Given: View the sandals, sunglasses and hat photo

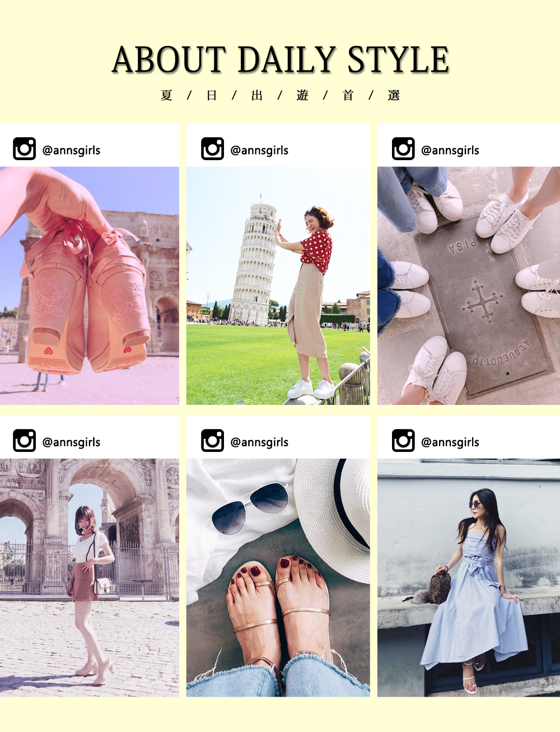Looking at the screenshot, I should (x=278, y=577).
